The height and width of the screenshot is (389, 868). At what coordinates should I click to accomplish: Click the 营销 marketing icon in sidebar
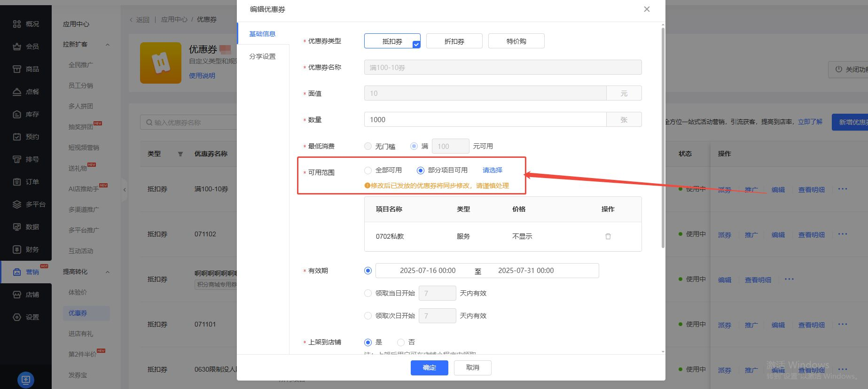point(17,272)
